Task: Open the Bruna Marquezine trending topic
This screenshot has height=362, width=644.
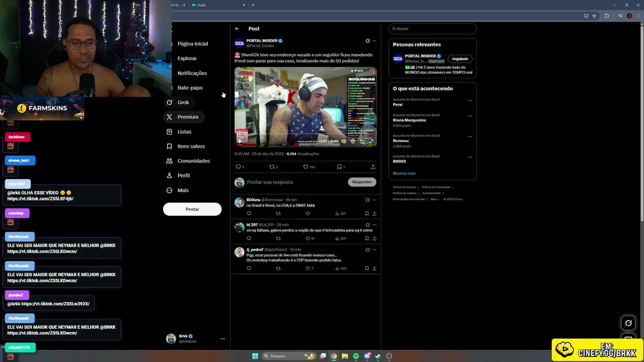Action: tap(410, 120)
